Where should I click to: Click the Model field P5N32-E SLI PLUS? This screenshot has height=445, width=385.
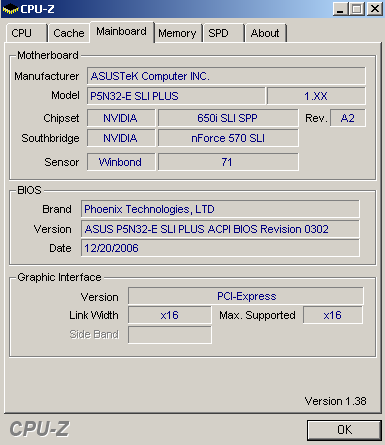point(176,96)
